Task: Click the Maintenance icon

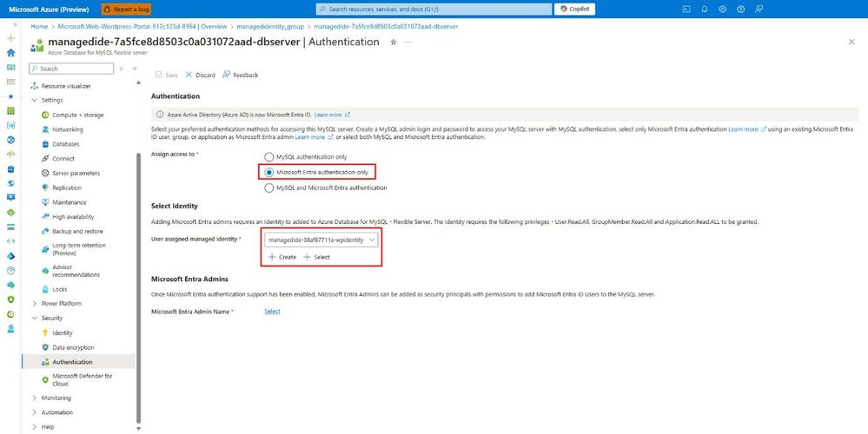Action: pos(45,202)
